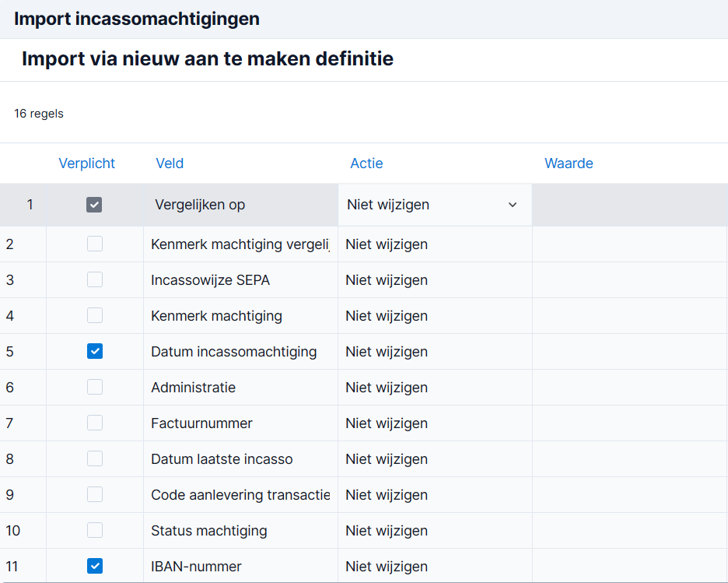Image resolution: width=728 pixels, height=583 pixels.
Task: Sort by the Verplicht column header
Action: pos(87,163)
